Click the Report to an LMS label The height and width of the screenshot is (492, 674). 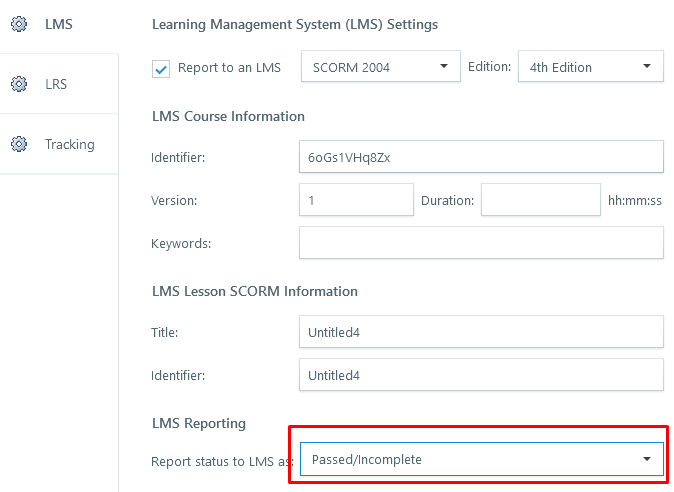tap(229, 68)
